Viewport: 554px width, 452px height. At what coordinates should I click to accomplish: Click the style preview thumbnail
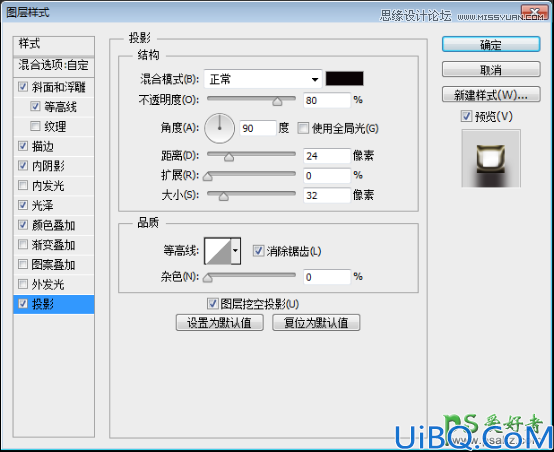coord(491,158)
